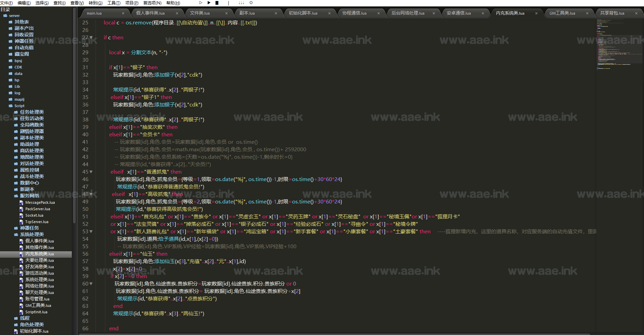Collapse the code fold arrow at line 48
644x335 pixels.
tap(91, 194)
